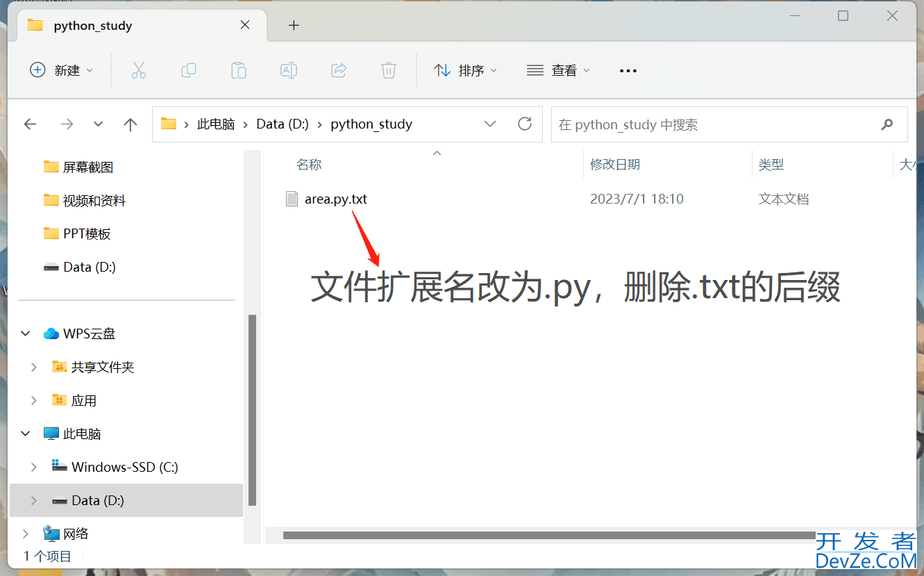The height and width of the screenshot is (576, 924).
Task: Open recent locations chevron dropdown
Action: pos(98,124)
